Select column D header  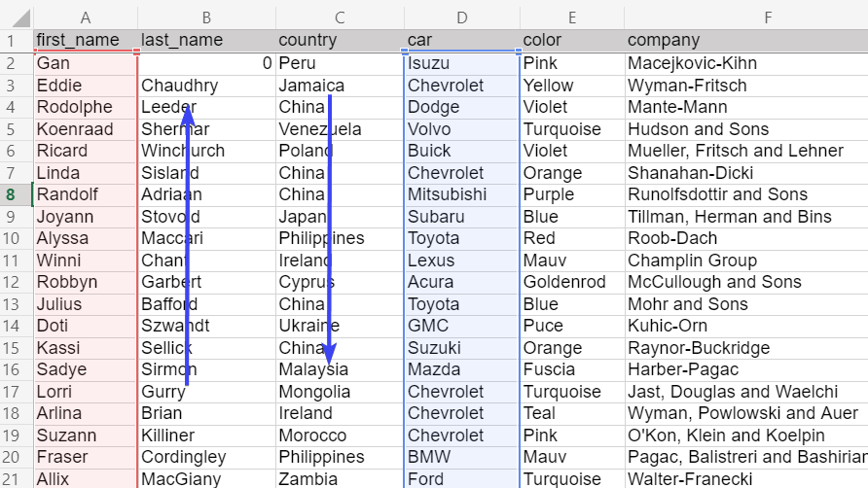click(x=462, y=17)
